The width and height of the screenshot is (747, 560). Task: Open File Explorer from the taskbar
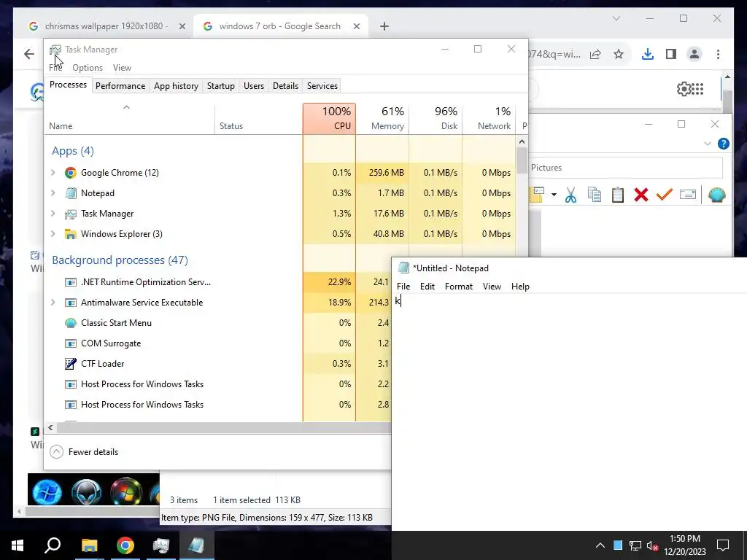89,545
